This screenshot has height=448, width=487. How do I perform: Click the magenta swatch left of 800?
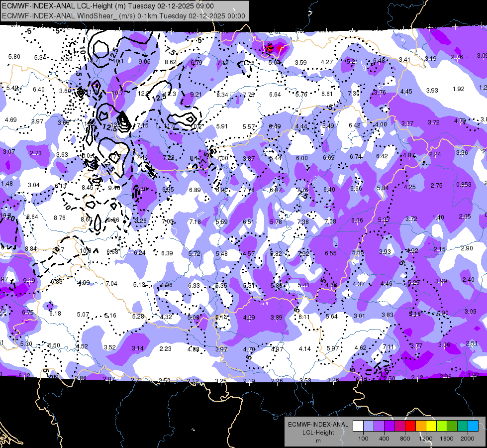coord(400,426)
